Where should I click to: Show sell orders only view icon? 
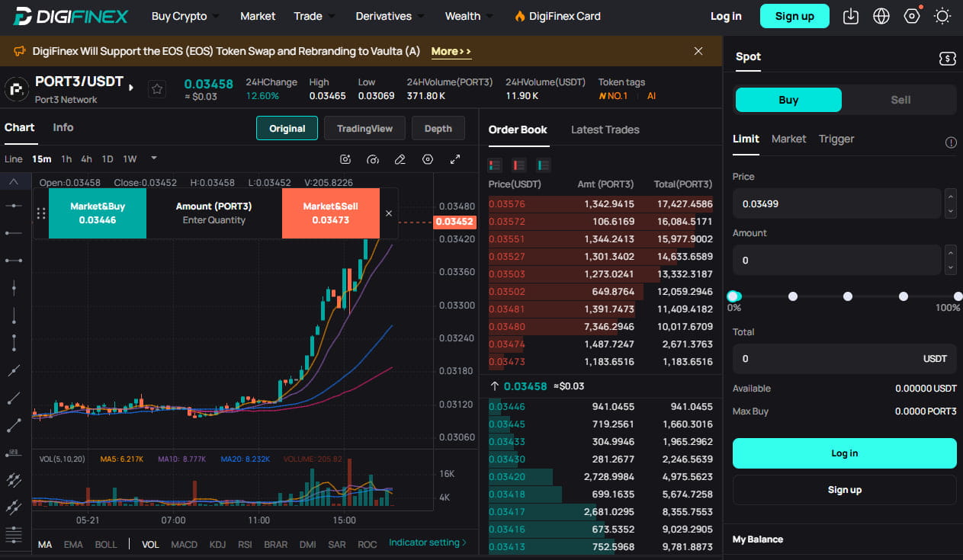point(519,165)
